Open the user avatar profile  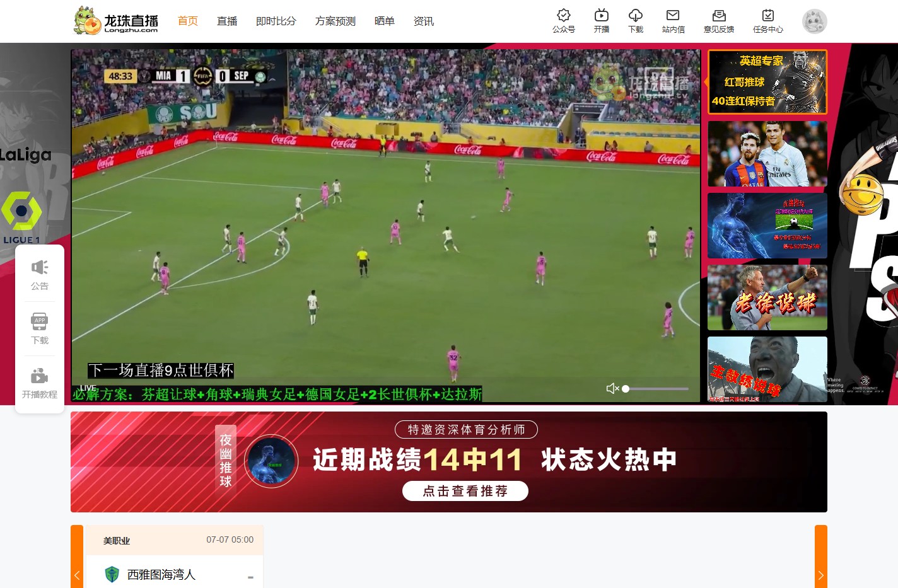point(814,21)
